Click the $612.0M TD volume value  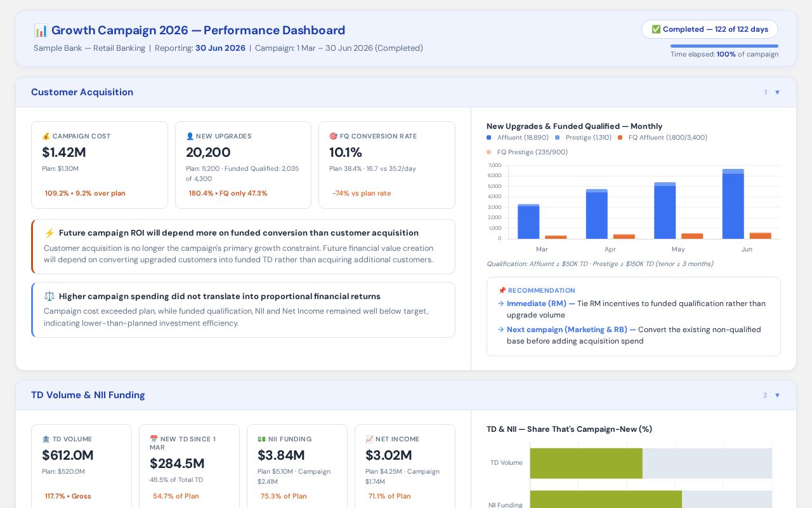point(68,455)
